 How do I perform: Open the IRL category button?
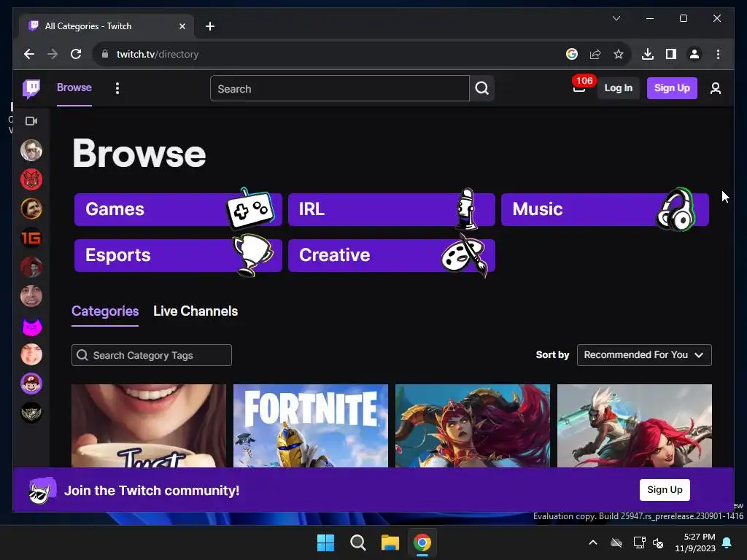[x=392, y=209]
